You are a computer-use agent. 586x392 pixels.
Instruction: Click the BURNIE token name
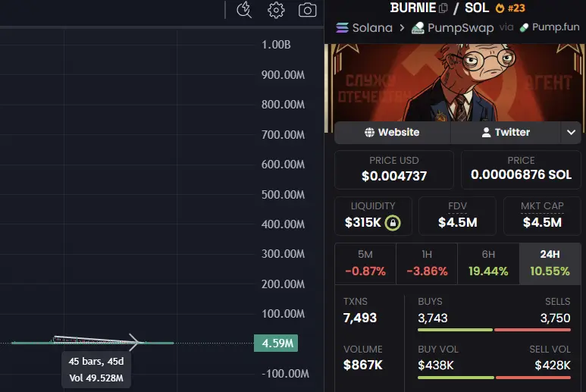click(413, 8)
